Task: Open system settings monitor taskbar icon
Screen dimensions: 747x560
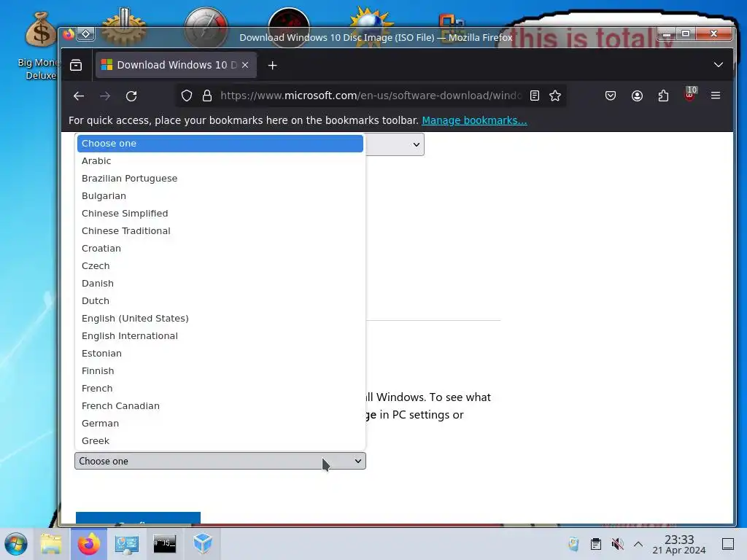Action: pyautogui.click(x=127, y=544)
